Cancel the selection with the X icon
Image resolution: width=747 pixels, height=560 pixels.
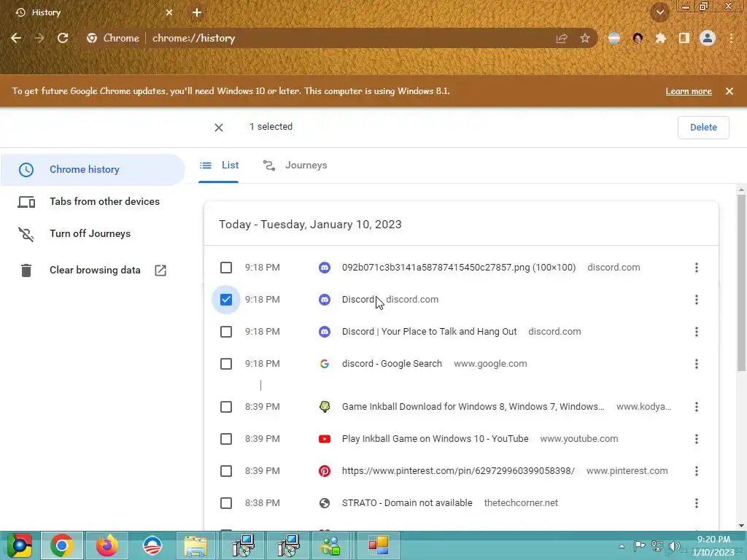pyautogui.click(x=219, y=128)
